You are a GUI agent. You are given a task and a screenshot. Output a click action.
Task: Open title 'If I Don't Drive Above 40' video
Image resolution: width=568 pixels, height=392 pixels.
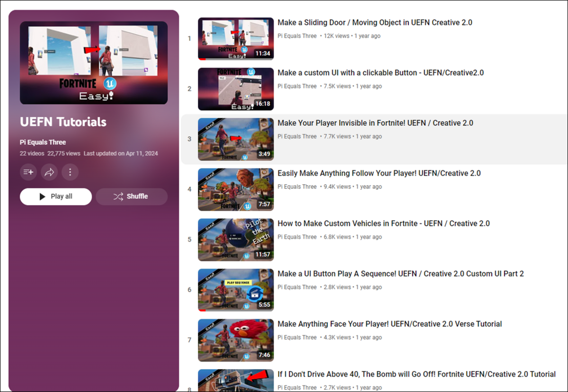point(417,374)
